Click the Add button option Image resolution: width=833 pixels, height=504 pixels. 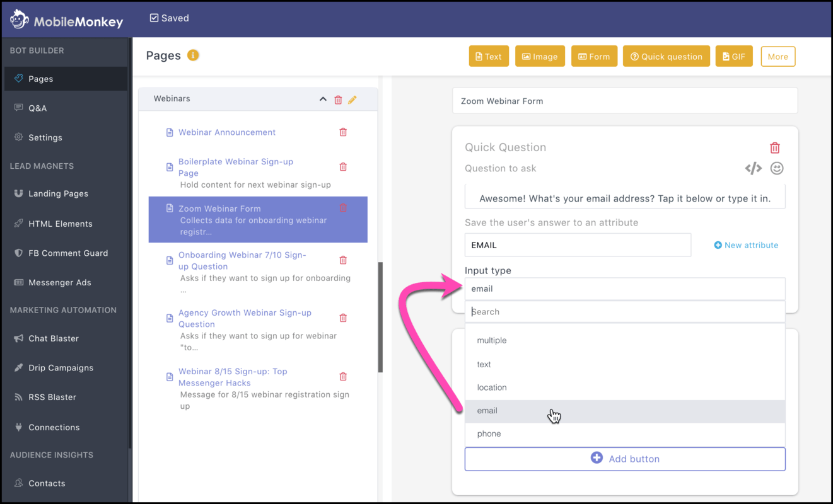(x=625, y=459)
